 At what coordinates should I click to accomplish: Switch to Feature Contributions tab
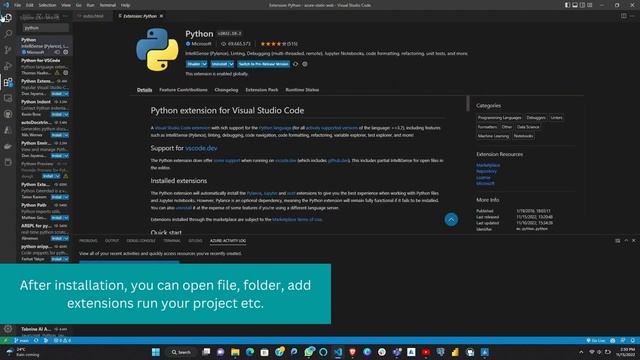(183, 90)
